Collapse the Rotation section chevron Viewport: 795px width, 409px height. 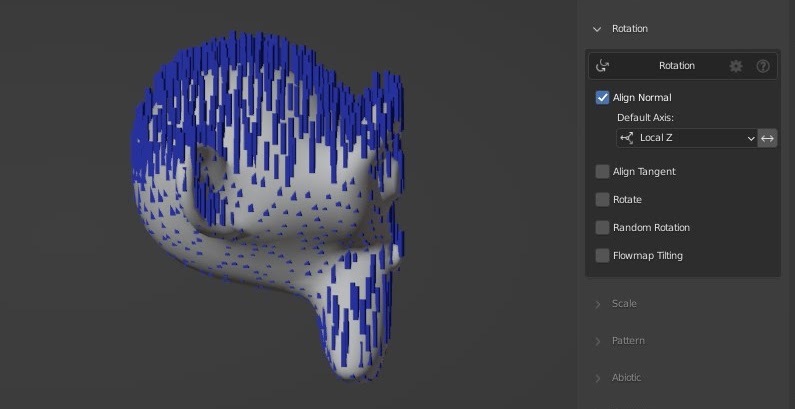coord(597,29)
